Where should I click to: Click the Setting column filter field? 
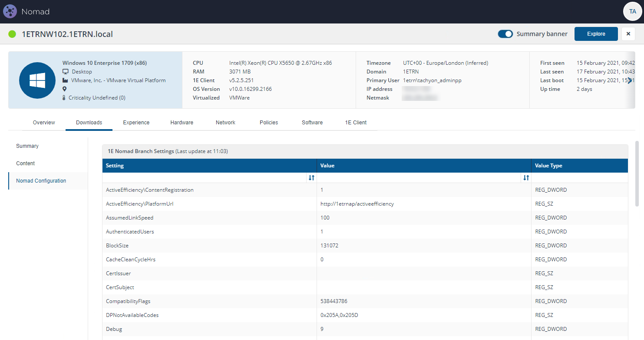click(205, 178)
